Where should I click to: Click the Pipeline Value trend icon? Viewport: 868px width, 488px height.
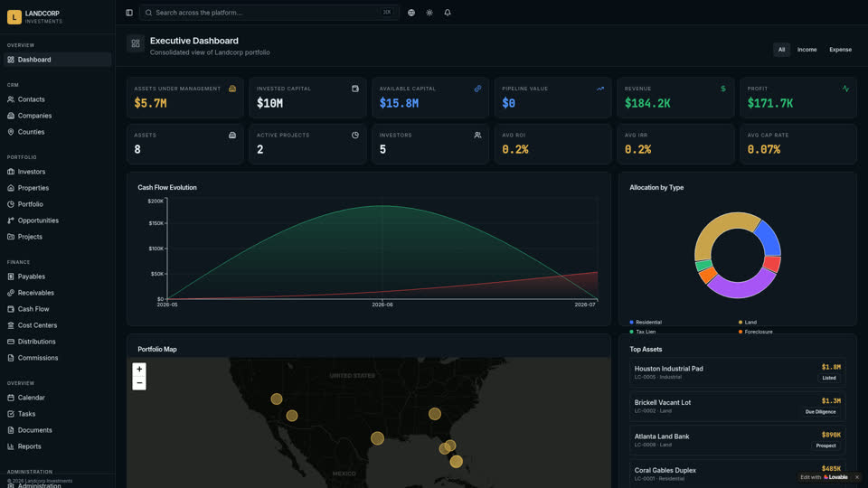[600, 89]
